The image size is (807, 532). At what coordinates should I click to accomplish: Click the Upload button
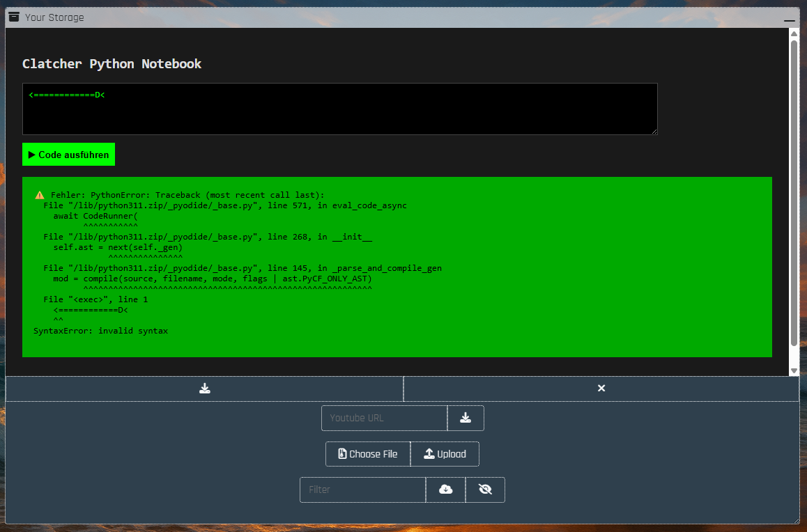tap(445, 454)
